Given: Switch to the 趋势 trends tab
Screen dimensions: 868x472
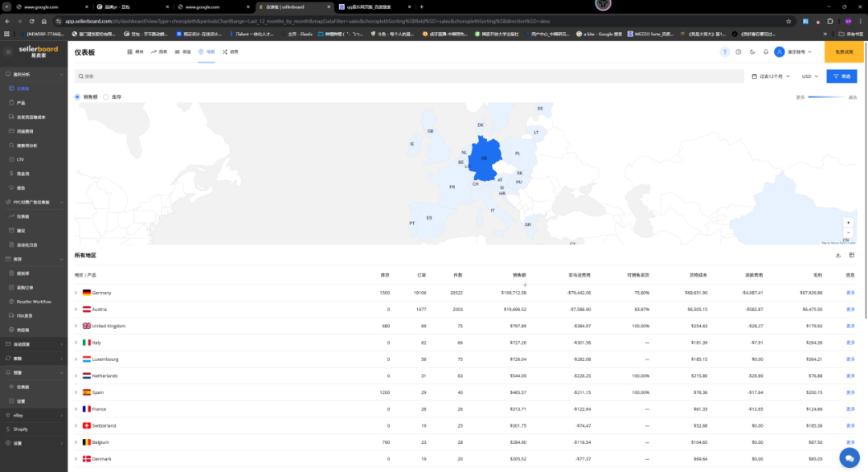Looking at the screenshot, I should (x=231, y=52).
